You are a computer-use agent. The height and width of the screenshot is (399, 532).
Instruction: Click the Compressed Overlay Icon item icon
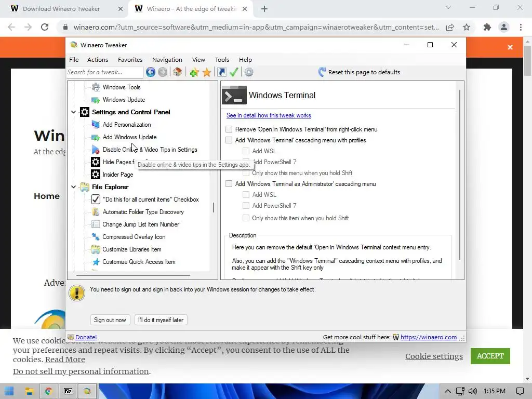tap(96, 237)
